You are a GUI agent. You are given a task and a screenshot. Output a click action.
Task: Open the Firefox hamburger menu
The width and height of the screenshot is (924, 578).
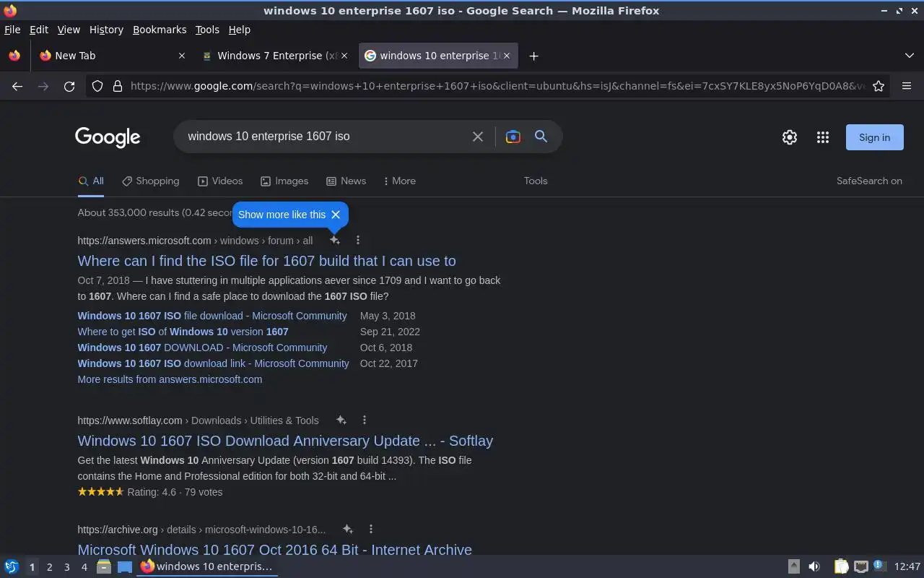pyautogui.click(x=907, y=86)
